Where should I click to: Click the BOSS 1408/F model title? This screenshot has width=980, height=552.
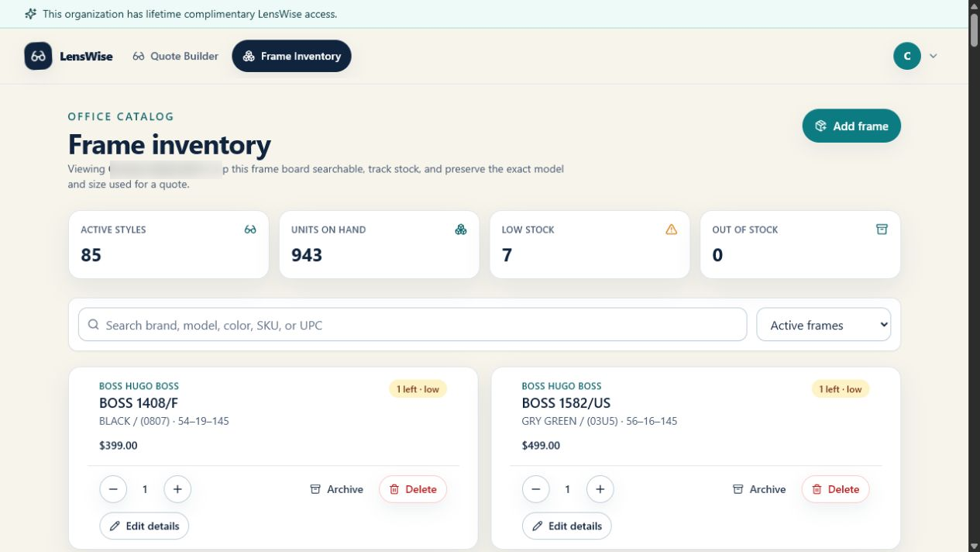[x=139, y=403]
